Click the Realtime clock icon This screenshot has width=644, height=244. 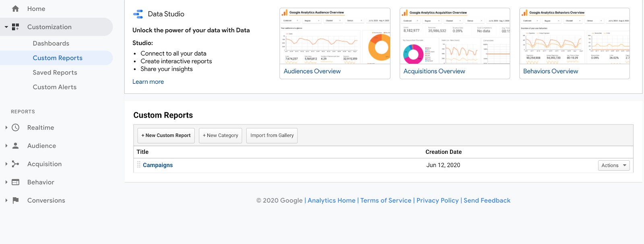tap(15, 128)
